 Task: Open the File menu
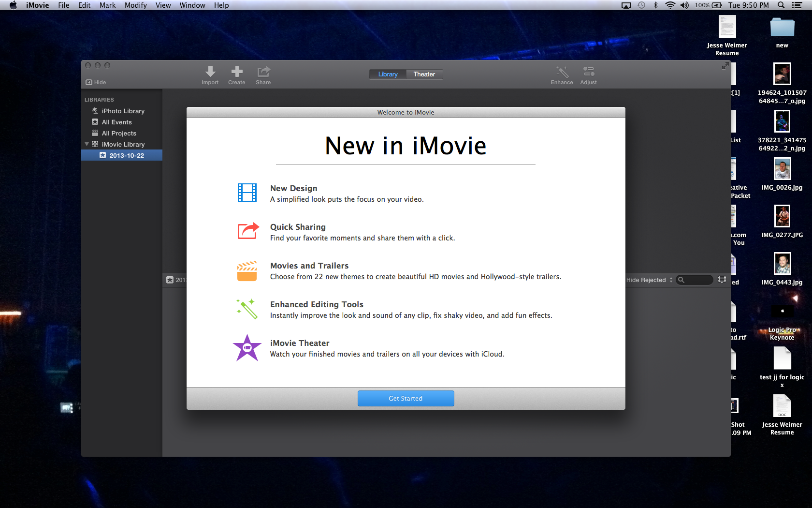pyautogui.click(x=63, y=5)
